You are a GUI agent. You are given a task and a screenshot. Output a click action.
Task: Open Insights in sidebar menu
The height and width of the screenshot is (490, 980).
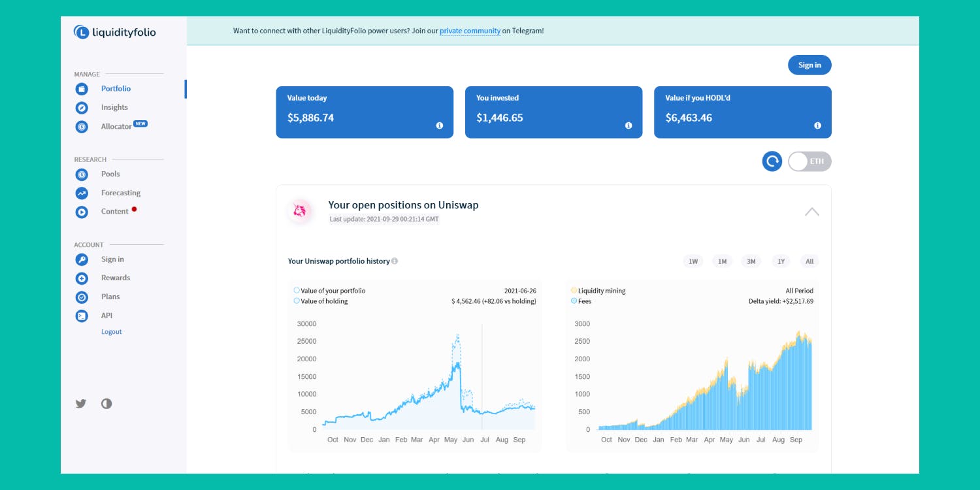pyautogui.click(x=114, y=108)
